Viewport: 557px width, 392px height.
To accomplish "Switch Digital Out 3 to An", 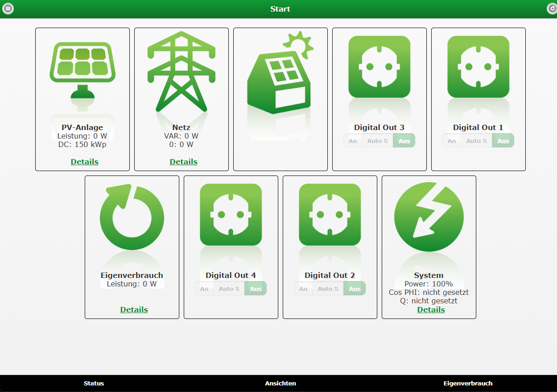I will pyautogui.click(x=353, y=141).
